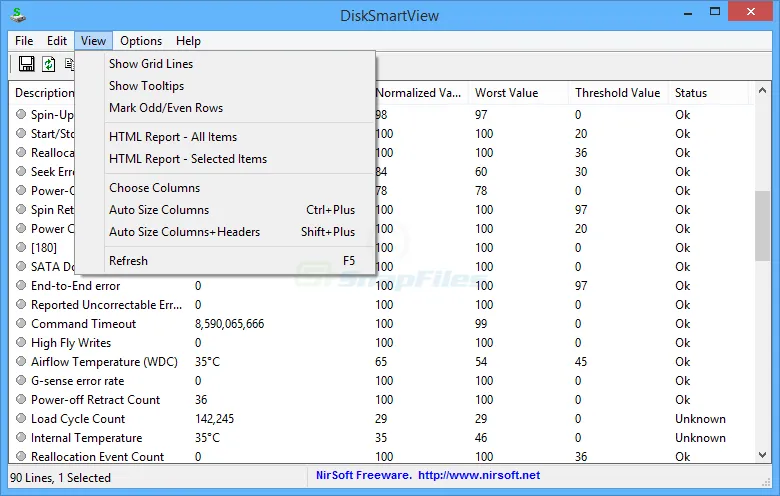This screenshot has width=780, height=496.
Task: Click the Save floppy disk toolbar icon
Action: tap(26, 64)
